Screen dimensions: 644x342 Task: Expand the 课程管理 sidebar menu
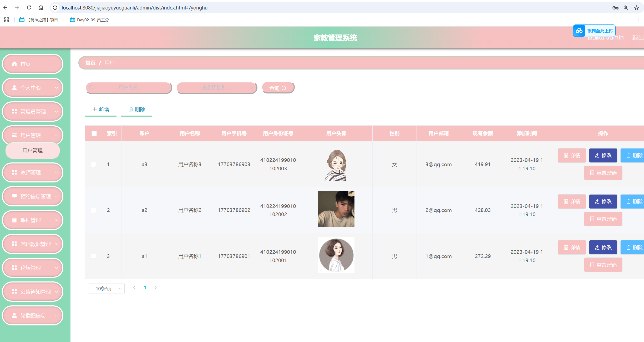(x=33, y=220)
